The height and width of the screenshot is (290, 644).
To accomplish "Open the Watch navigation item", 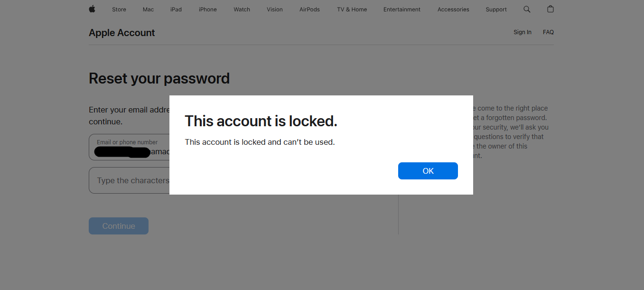I will [x=242, y=9].
